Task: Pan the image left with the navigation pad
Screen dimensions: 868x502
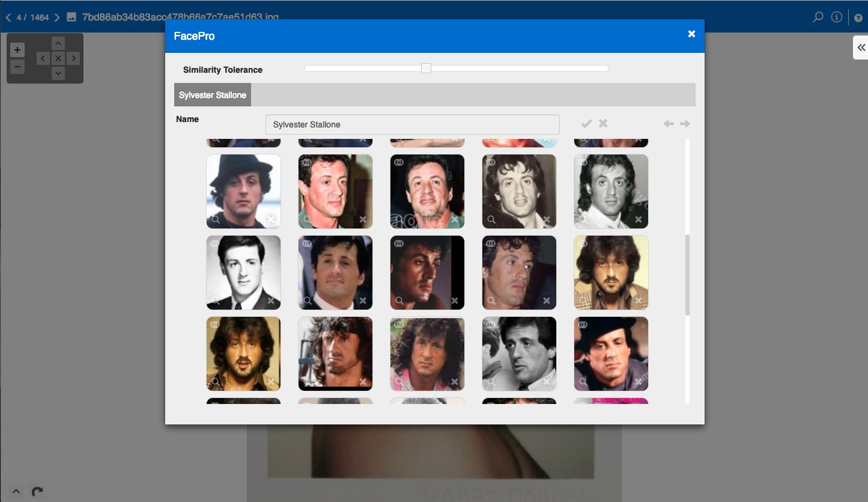Action: pos(43,58)
